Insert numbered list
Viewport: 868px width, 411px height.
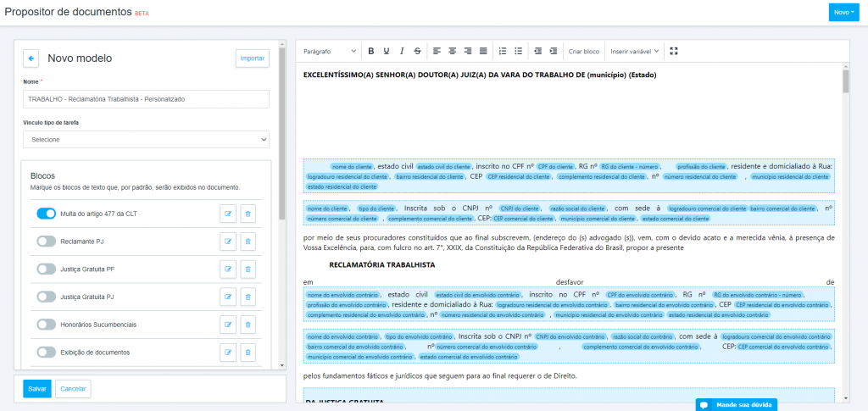pyautogui.click(x=503, y=51)
